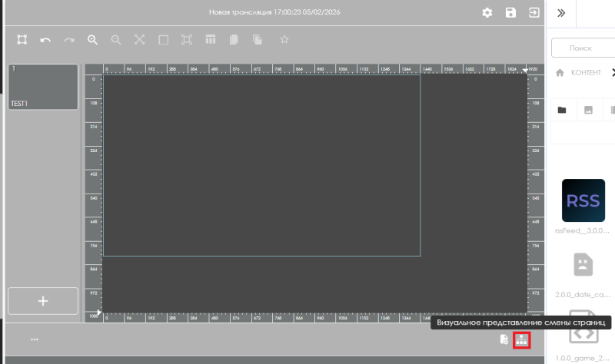Click the page settings icon in bottom bar

pyautogui.click(x=504, y=339)
